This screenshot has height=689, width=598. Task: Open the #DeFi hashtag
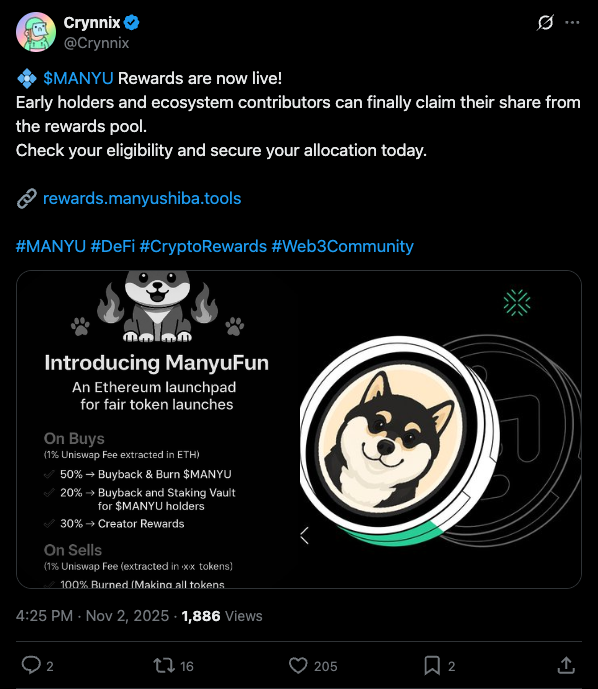point(112,246)
